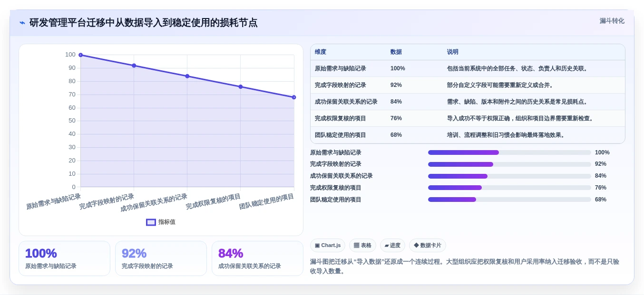Image resolution: width=644 pixels, height=295 pixels.
Task: Click the 数据卡片 tag chip
Action: click(x=428, y=246)
